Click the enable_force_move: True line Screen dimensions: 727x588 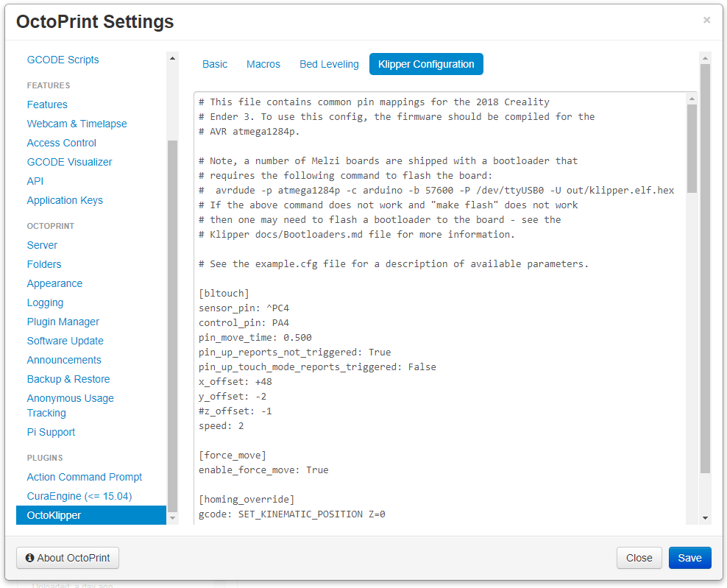pyautogui.click(x=263, y=470)
